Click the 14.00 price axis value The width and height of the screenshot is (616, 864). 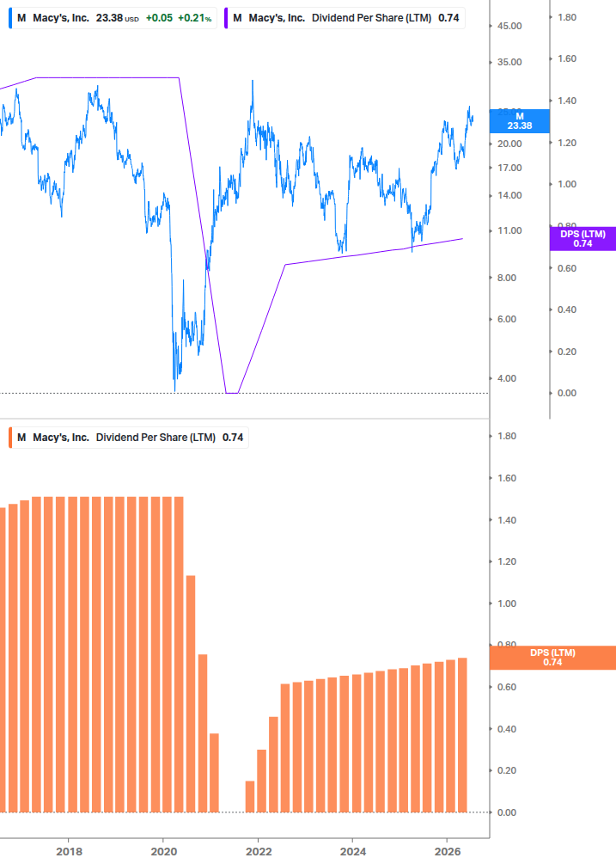coord(509,196)
